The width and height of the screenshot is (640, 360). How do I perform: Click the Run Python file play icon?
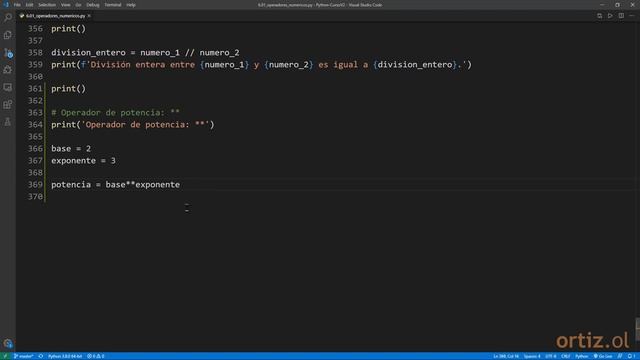tap(610, 16)
